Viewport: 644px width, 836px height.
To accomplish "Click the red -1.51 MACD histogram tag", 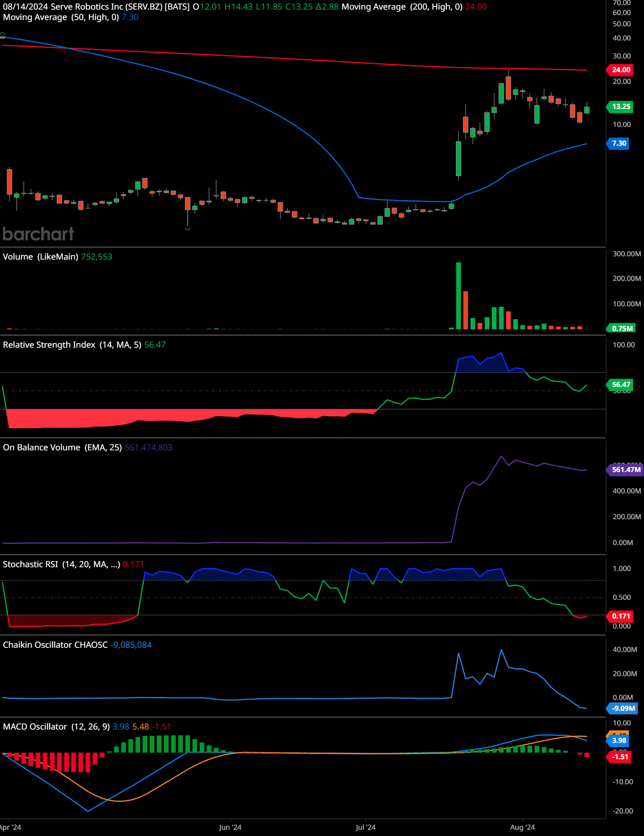I will [x=619, y=757].
